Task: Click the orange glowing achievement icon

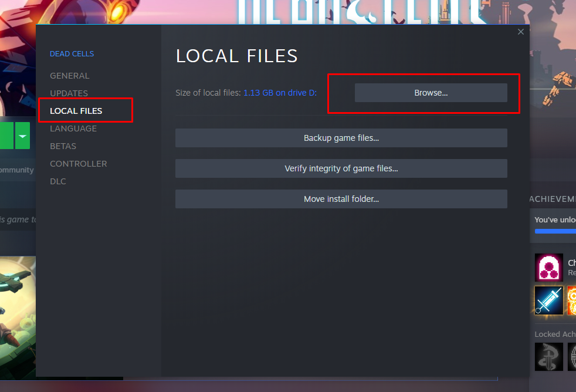Action: pyautogui.click(x=572, y=300)
